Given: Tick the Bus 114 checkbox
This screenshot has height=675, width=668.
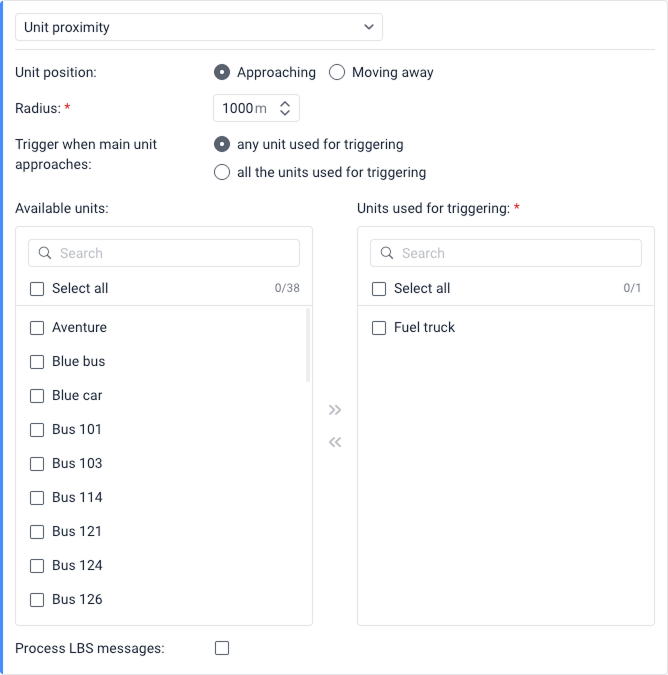Looking at the screenshot, I should point(37,497).
